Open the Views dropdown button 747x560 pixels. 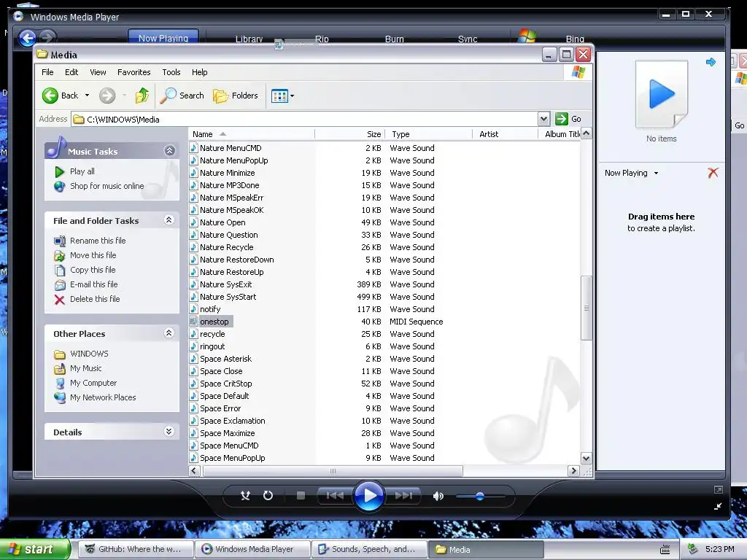tap(282, 96)
